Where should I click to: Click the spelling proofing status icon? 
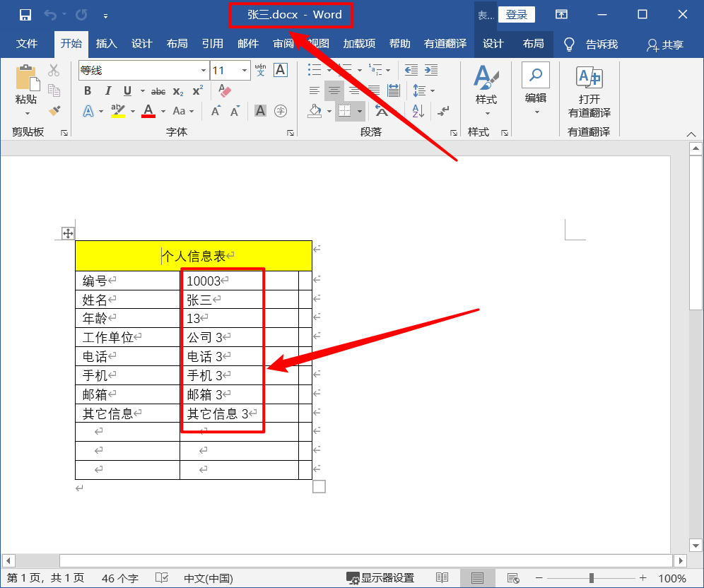pos(162,578)
